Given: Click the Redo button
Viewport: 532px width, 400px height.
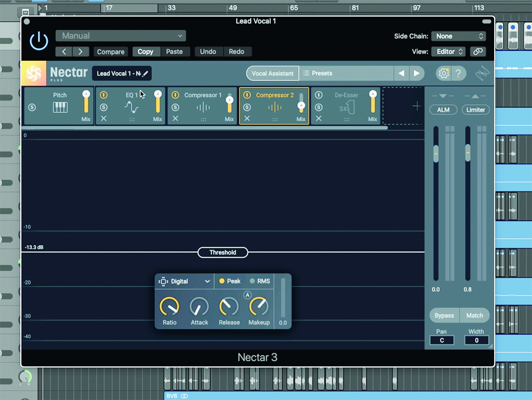Looking at the screenshot, I should pos(236,51).
